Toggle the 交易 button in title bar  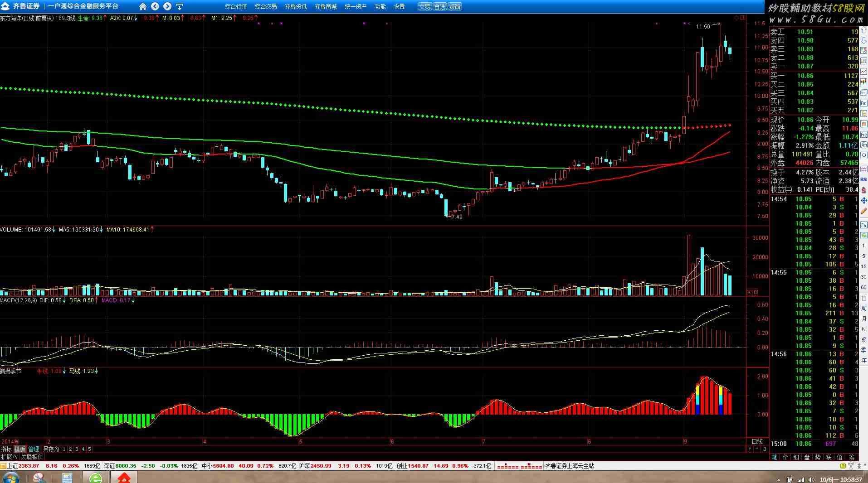coord(424,7)
